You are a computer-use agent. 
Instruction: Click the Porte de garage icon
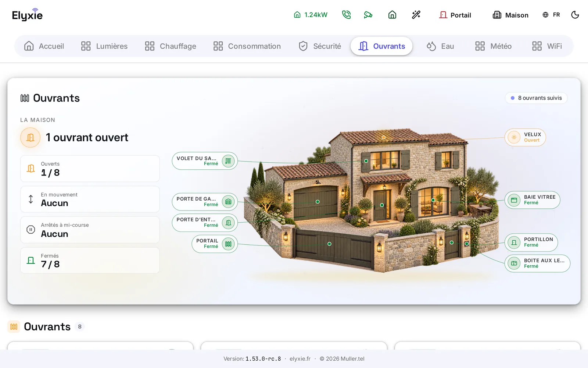click(228, 202)
